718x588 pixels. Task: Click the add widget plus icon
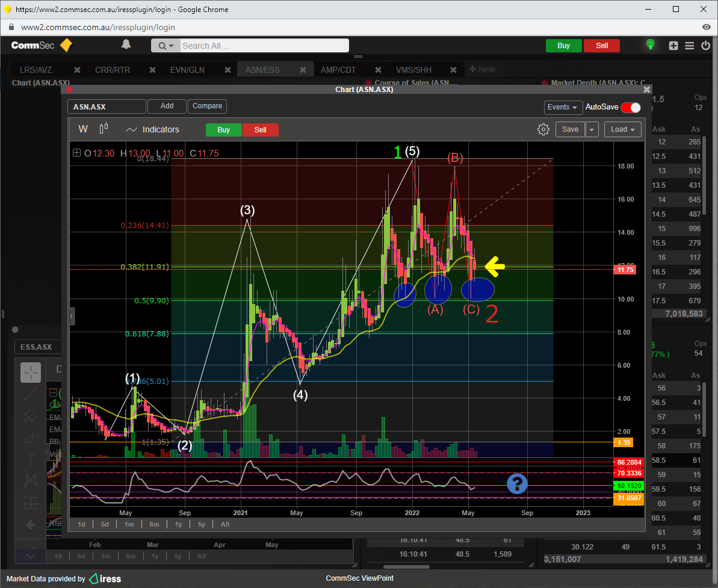click(x=673, y=46)
